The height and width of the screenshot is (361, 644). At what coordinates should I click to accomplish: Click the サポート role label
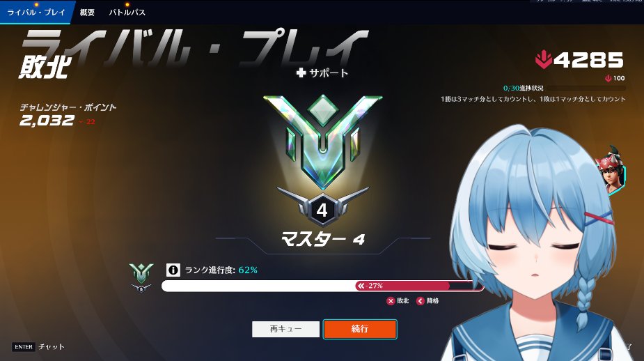pos(329,73)
